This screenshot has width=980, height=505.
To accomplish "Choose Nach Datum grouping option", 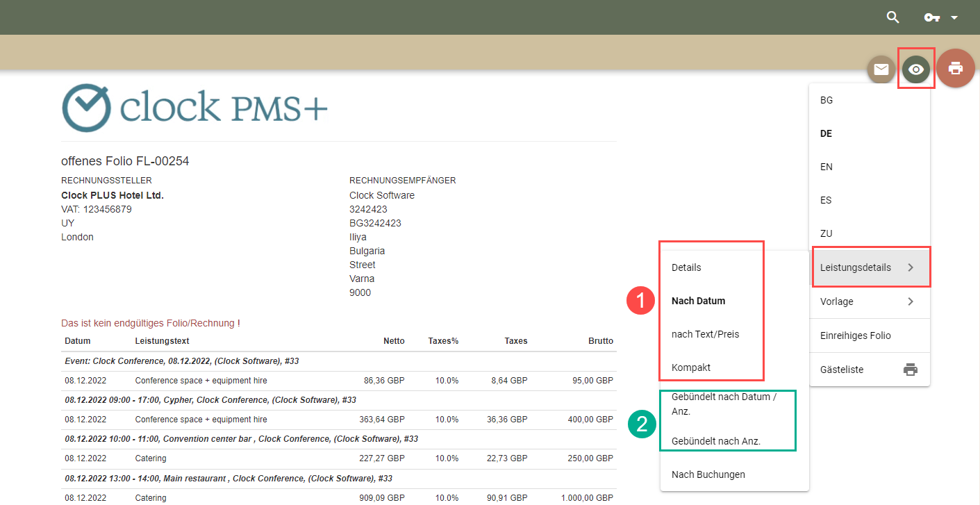I will [x=734, y=301].
